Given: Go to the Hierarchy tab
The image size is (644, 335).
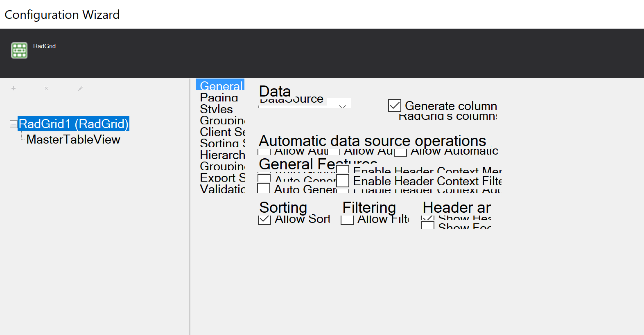Looking at the screenshot, I should pyautogui.click(x=222, y=155).
